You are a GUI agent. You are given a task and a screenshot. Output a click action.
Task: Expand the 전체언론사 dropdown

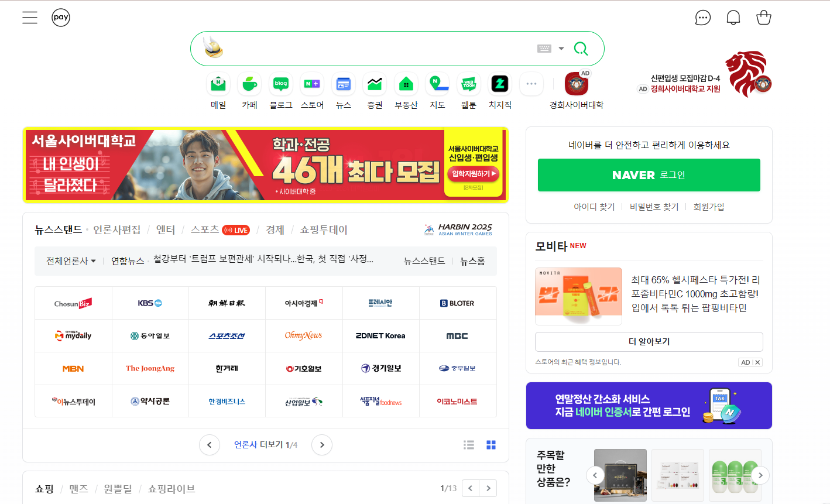point(71,261)
